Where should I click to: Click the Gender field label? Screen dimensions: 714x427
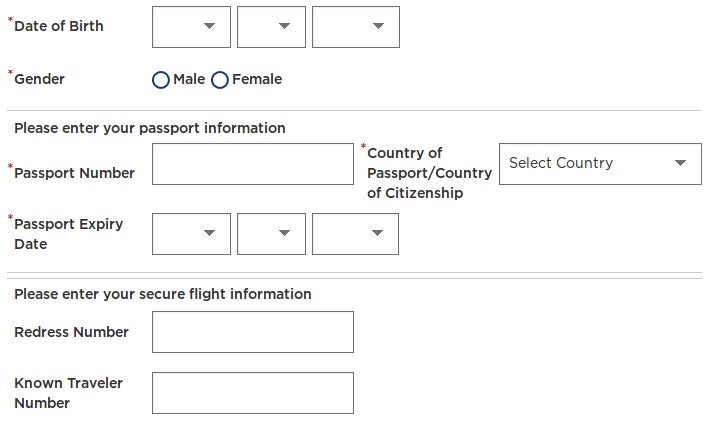[39, 79]
